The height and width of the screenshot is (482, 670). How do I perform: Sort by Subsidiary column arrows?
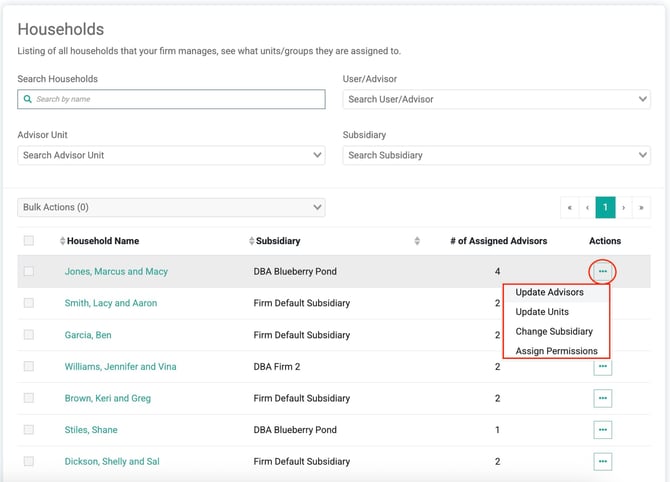[251, 241]
